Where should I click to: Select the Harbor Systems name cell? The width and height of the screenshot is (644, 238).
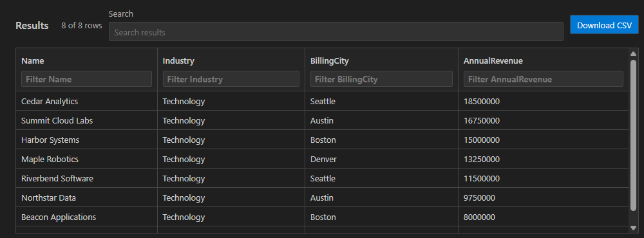tap(86, 140)
